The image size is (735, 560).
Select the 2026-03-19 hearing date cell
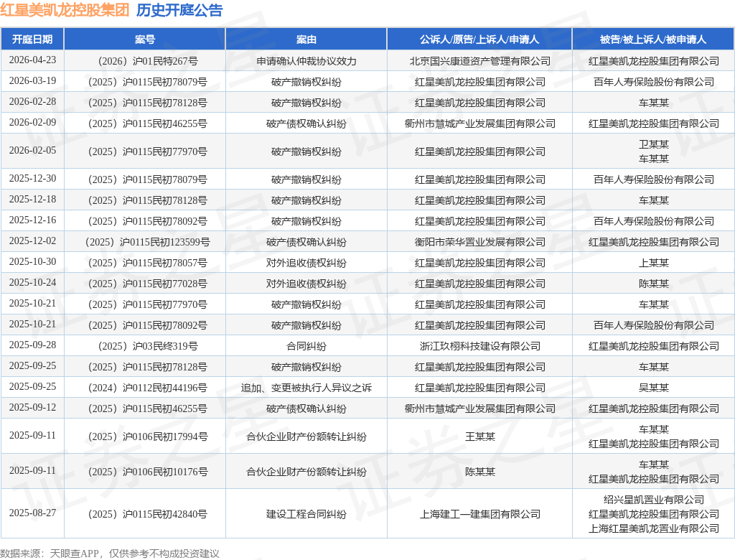coord(32,81)
